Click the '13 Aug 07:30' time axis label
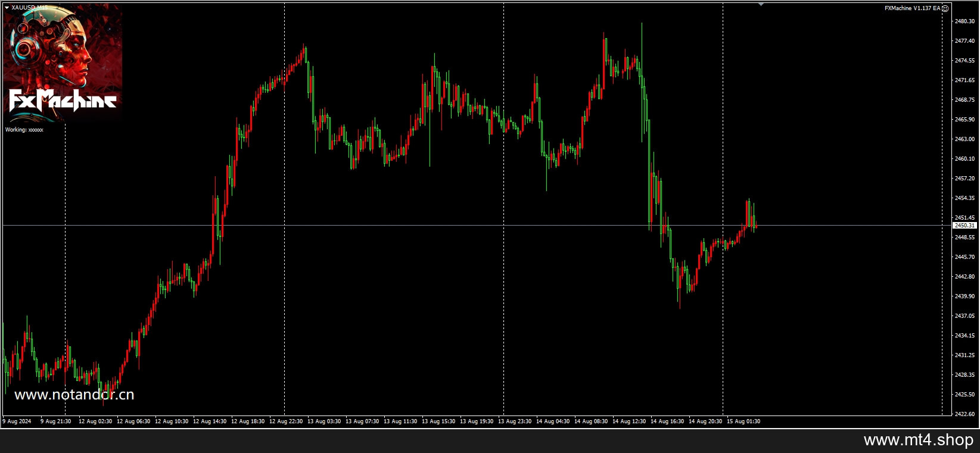Image resolution: width=980 pixels, height=453 pixels. [x=362, y=421]
